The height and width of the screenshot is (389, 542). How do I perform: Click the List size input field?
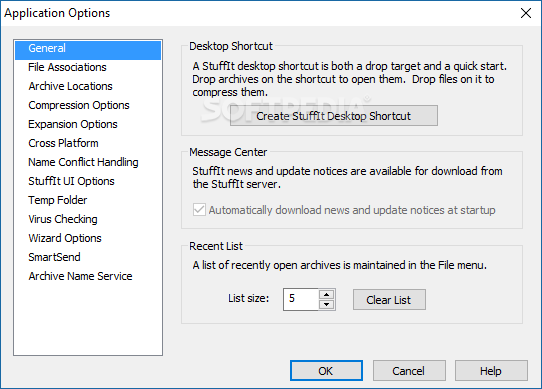pyautogui.click(x=300, y=299)
